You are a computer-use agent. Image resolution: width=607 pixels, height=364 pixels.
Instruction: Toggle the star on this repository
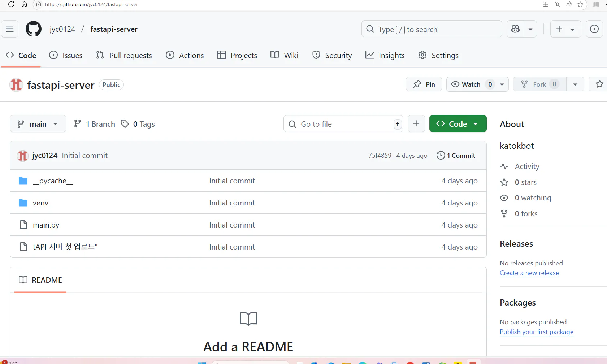point(599,84)
